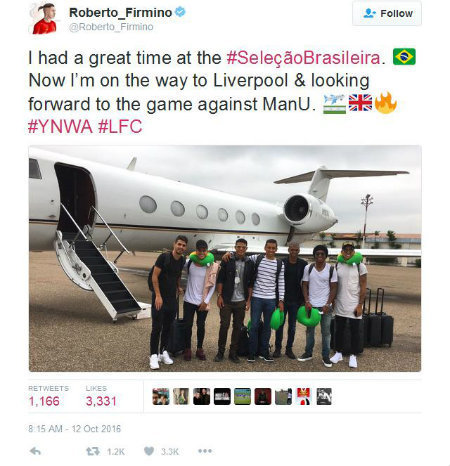Click the fire emoji in the tweet

[386, 102]
